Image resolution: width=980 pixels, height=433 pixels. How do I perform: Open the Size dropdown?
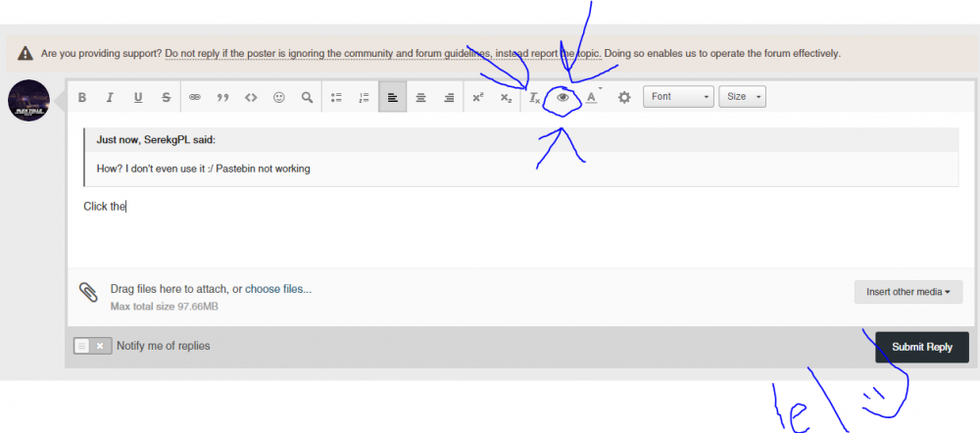coord(742,97)
